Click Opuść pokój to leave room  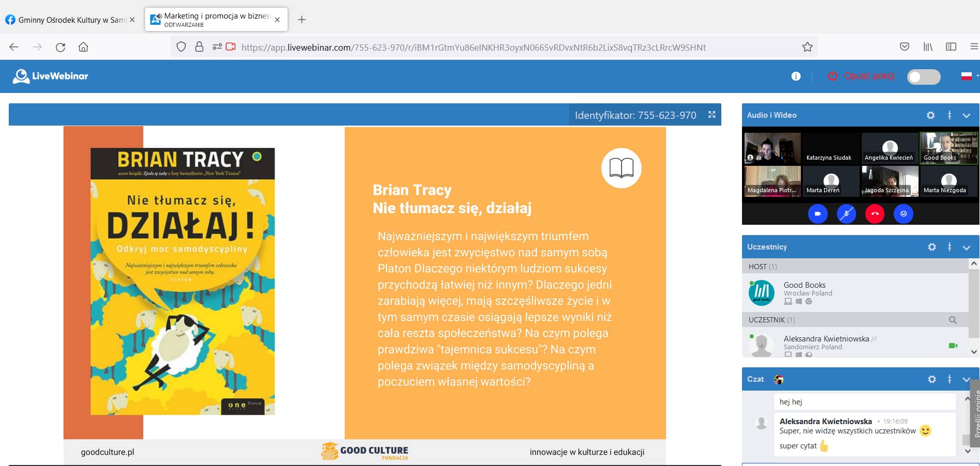coord(861,76)
